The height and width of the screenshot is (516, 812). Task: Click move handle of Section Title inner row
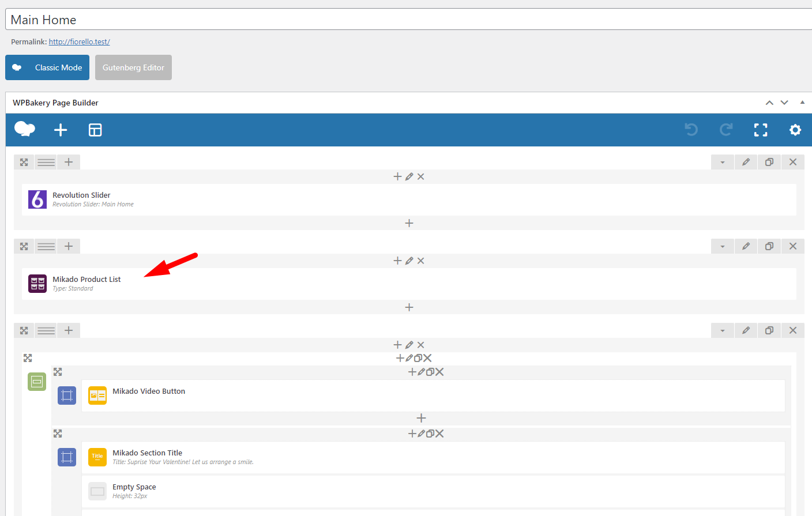coord(58,434)
